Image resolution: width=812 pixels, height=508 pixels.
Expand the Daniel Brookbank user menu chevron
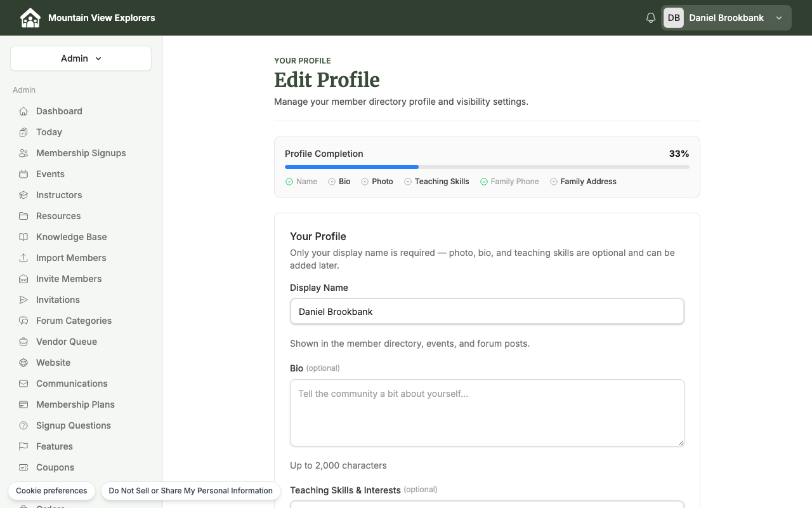(779, 18)
